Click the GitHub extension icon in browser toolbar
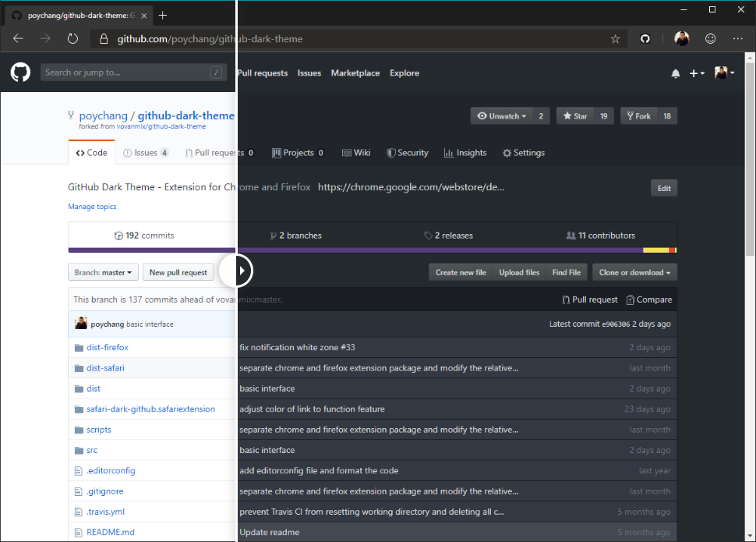Image resolution: width=756 pixels, height=542 pixels. point(645,39)
